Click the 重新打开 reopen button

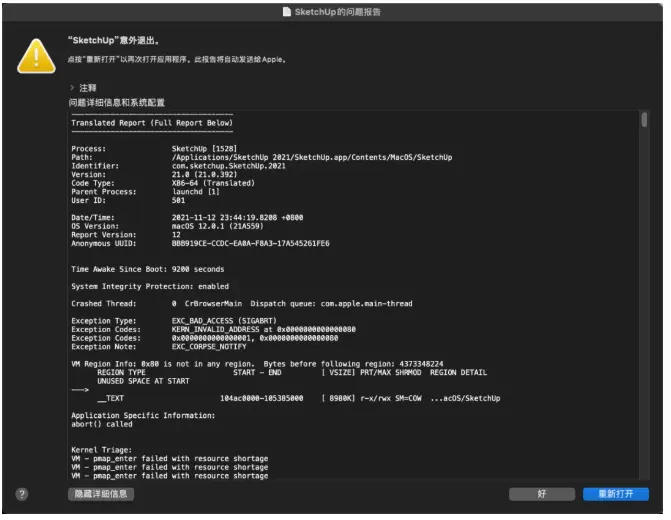coord(616,494)
